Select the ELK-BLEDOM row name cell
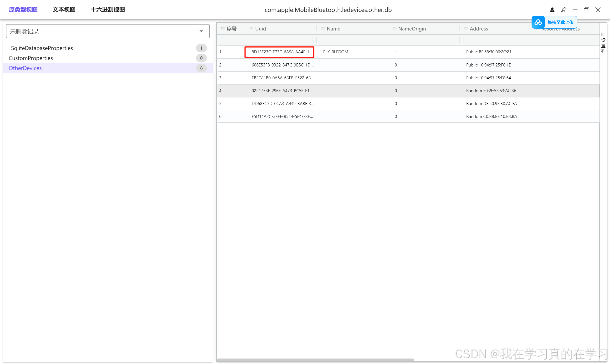 pos(335,52)
